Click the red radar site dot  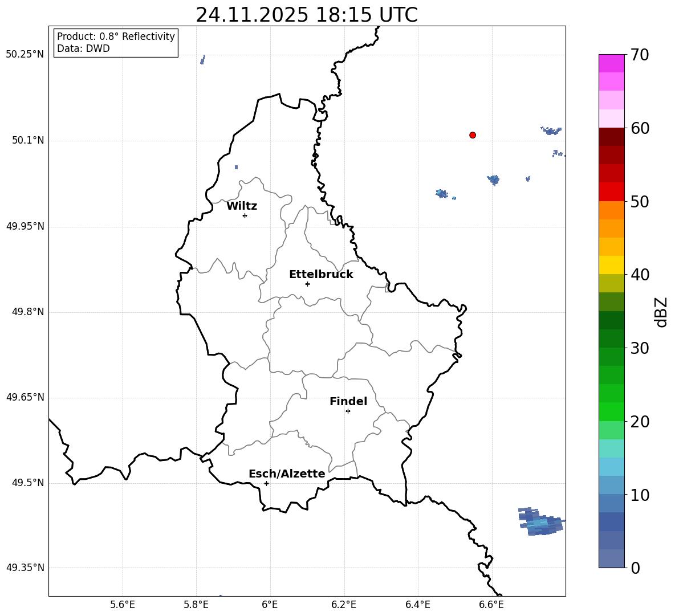(473, 135)
